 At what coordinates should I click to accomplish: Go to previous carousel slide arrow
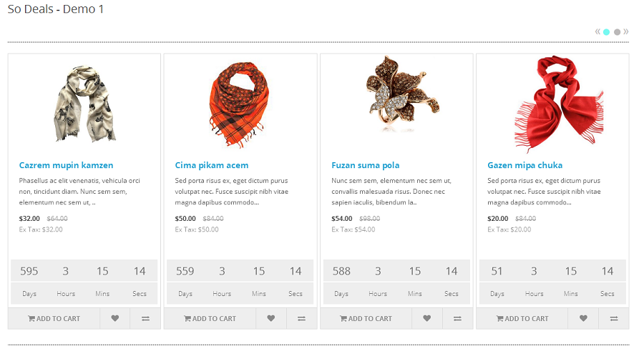(x=597, y=31)
